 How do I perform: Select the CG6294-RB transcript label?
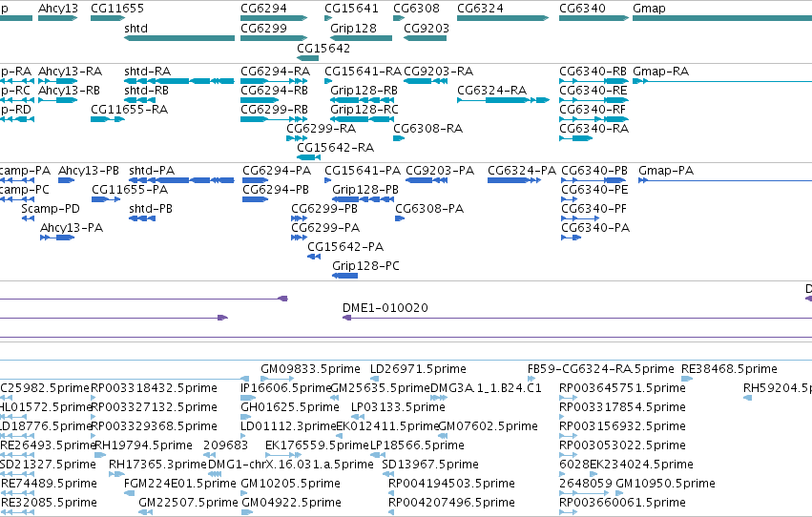tap(275, 91)
